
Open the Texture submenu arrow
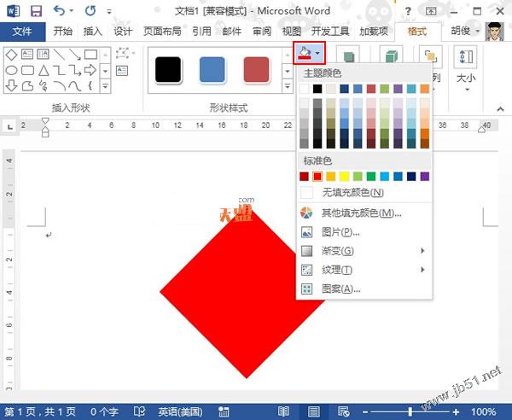click(422, 270)
